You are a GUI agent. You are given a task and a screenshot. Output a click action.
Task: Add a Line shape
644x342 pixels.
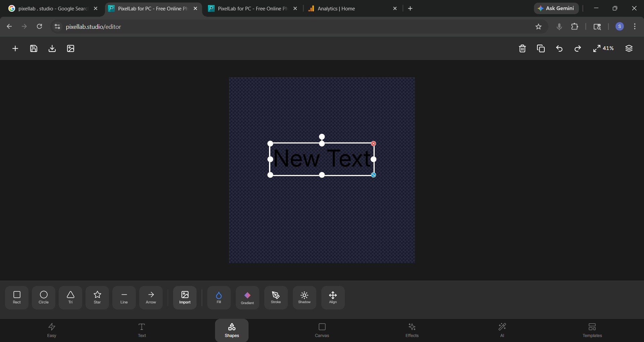pyautogui.click(x=124, y=297)
